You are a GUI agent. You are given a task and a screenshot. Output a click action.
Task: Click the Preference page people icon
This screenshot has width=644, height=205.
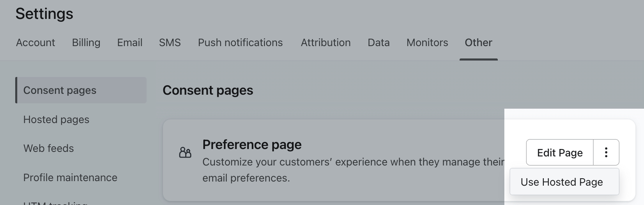(185, 153)
